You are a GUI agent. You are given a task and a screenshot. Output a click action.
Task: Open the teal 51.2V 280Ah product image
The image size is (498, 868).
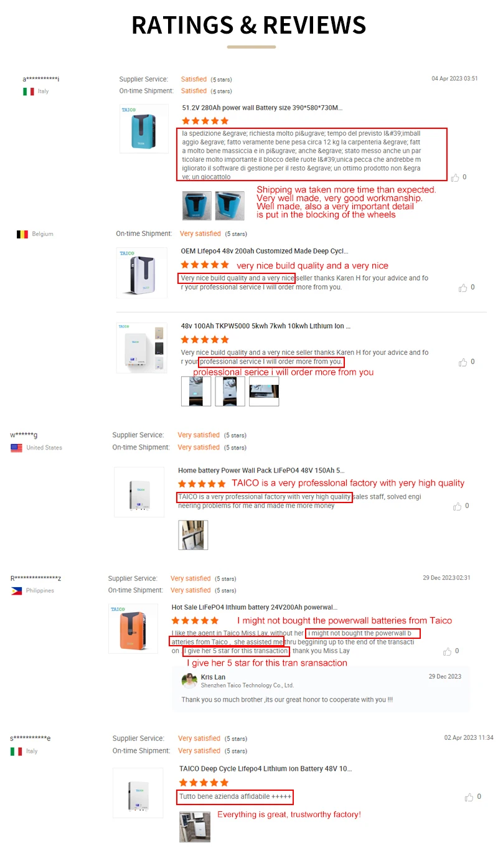(144, 128)
